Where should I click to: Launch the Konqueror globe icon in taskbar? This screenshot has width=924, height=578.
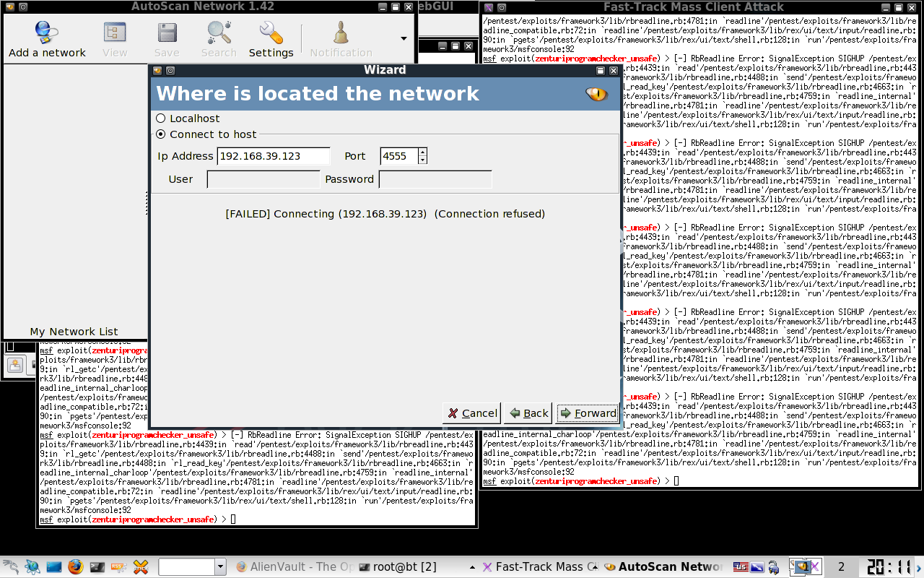click(x=32, y=567)
